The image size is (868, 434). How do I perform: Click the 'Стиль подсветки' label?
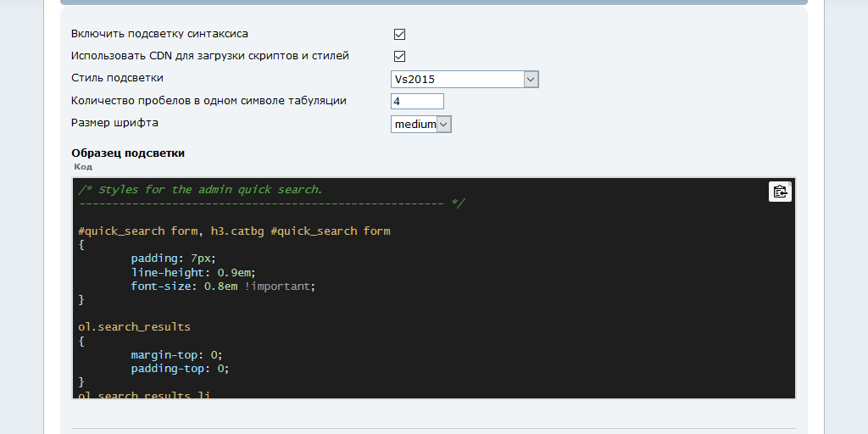[117, 78]
